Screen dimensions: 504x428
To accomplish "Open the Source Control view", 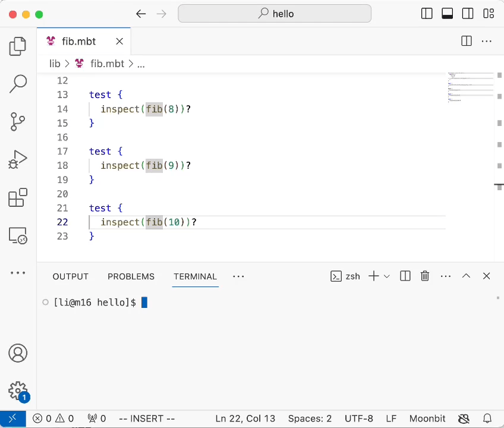I will pos(18,121).
